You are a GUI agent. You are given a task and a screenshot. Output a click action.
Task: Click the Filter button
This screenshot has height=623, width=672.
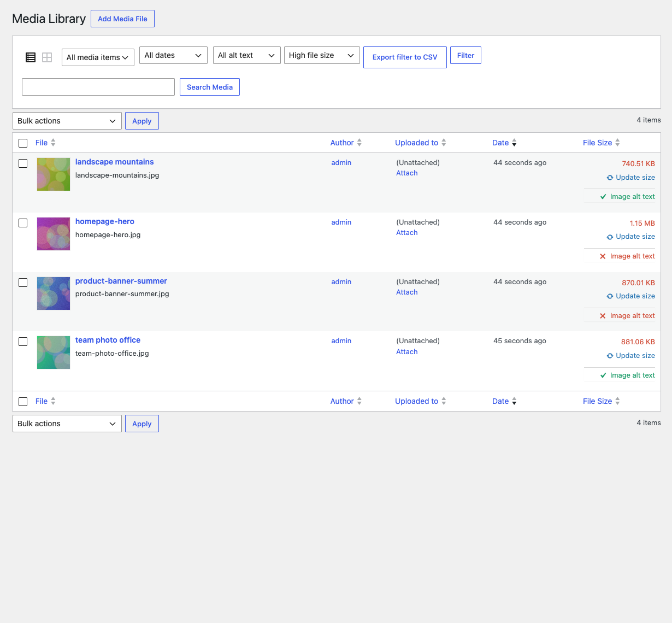point(465,55)
